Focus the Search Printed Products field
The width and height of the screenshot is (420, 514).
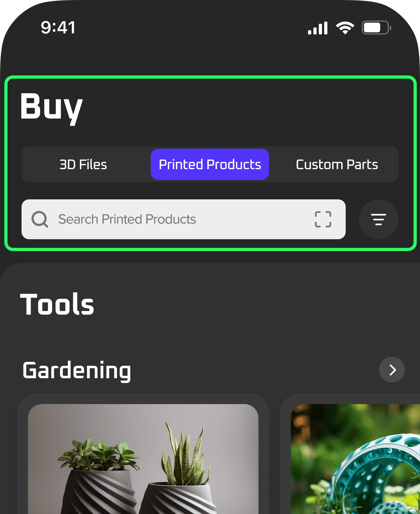point(184,219)
